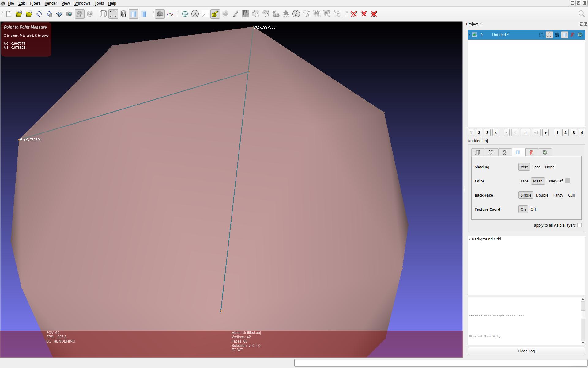Toggle visibility eye of Untitled layer
This screenshot has width=588, height=368.
[474, 35]
